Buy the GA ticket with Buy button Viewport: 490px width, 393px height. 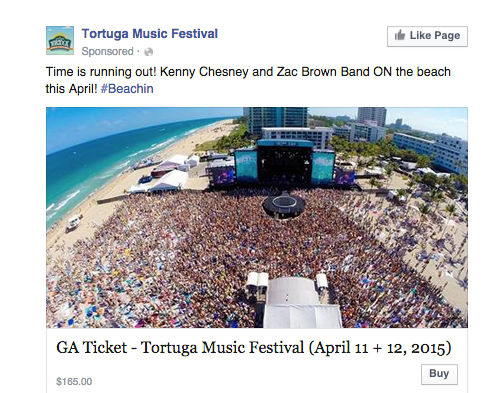tap(439, 374)
